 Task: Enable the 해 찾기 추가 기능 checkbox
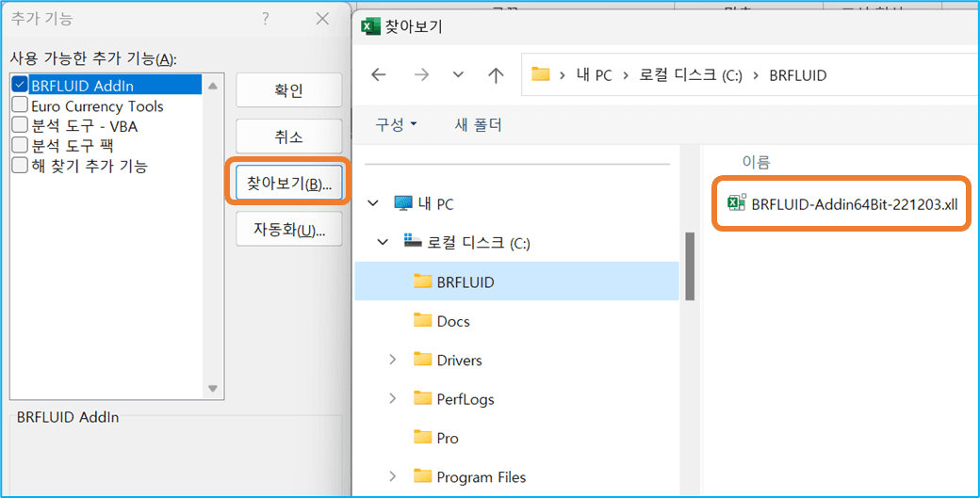tap(20, 166)
